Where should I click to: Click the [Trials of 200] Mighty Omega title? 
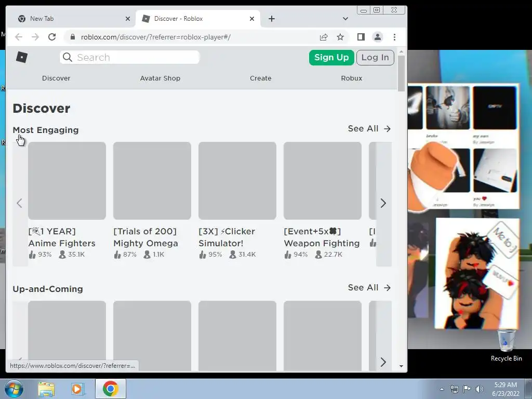pos(145,237)
